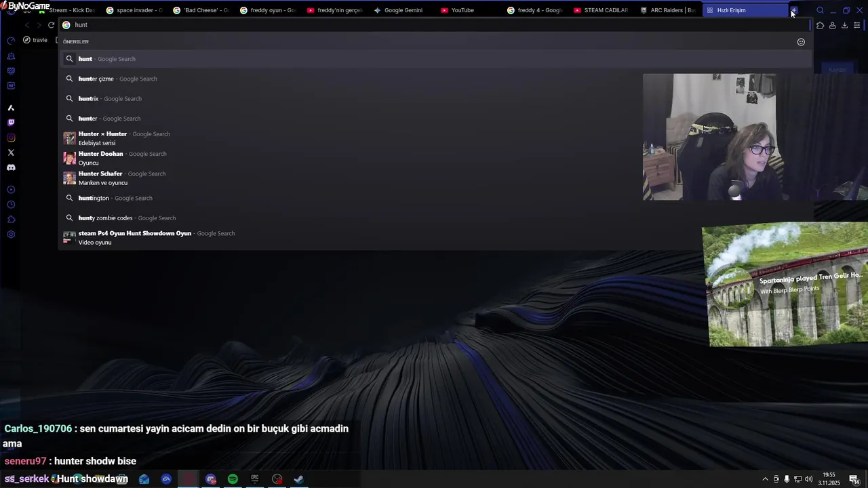Open the easy setup menu icon

(856, 25)
